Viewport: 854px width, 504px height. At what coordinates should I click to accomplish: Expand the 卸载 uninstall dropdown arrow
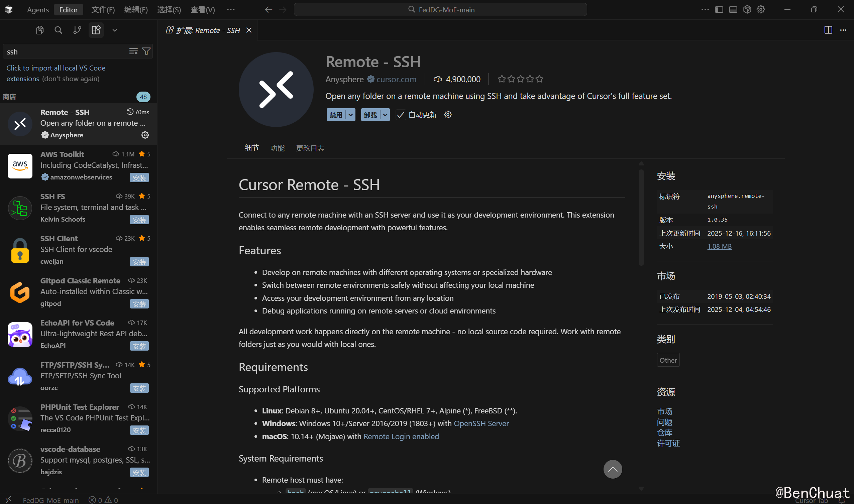pyautogui.click(x=385, y=115)
